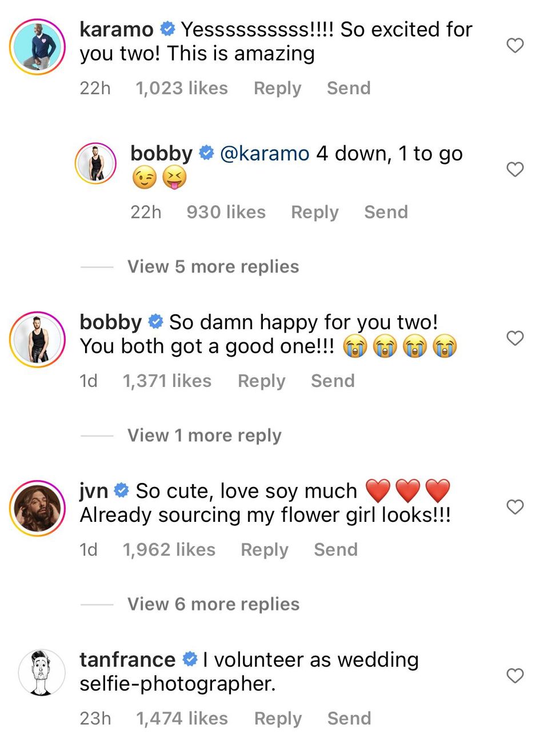Like bobby's "4 down, 1 to go" reply
This screenshot has height=747, width=560.
point(515,169)
